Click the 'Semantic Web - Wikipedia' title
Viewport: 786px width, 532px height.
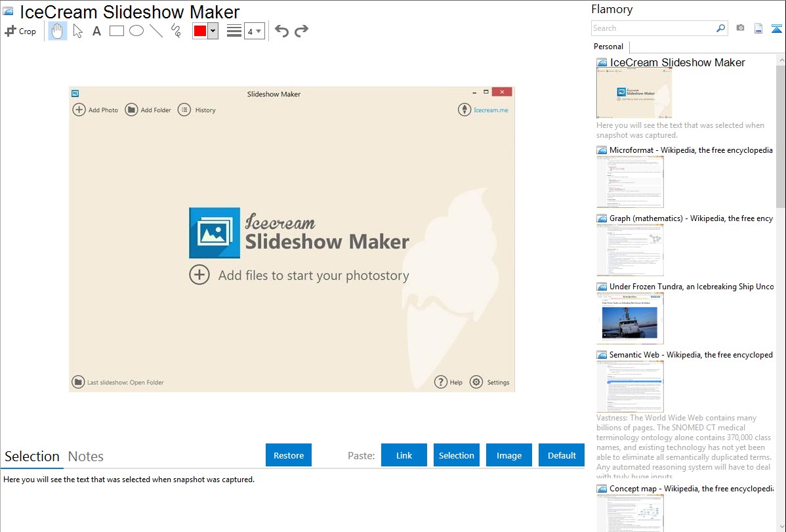692,354
